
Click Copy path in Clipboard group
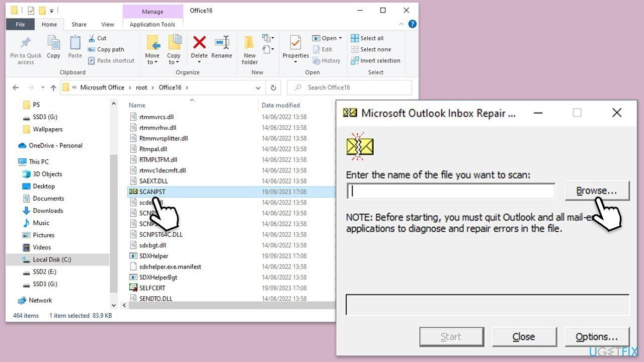pyautogui.click(x=106, y=49)
